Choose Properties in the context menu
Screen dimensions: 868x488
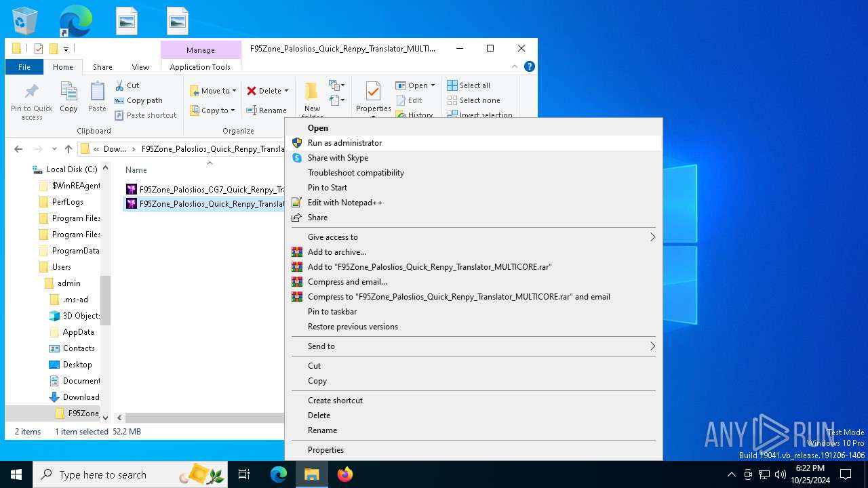473,450
